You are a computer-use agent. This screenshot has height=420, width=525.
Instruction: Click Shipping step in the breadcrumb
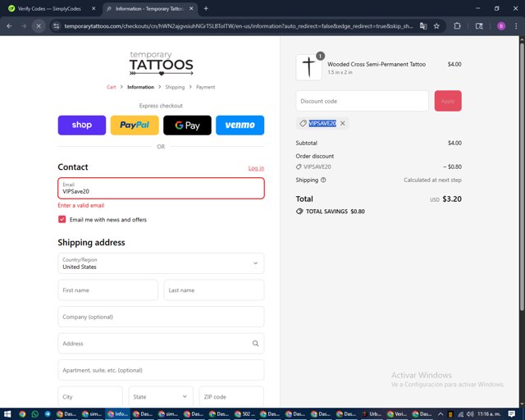pyautogui.click(x=175, y=87)
